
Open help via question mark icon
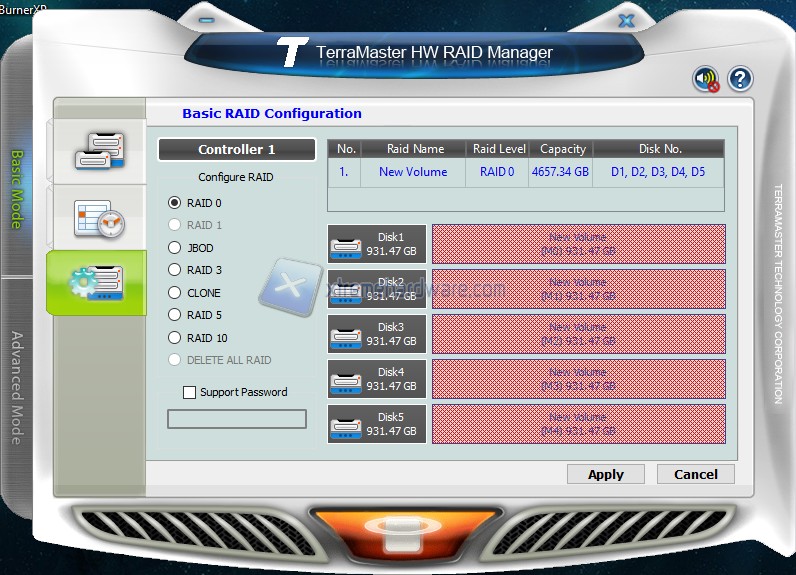pos(739,79)
